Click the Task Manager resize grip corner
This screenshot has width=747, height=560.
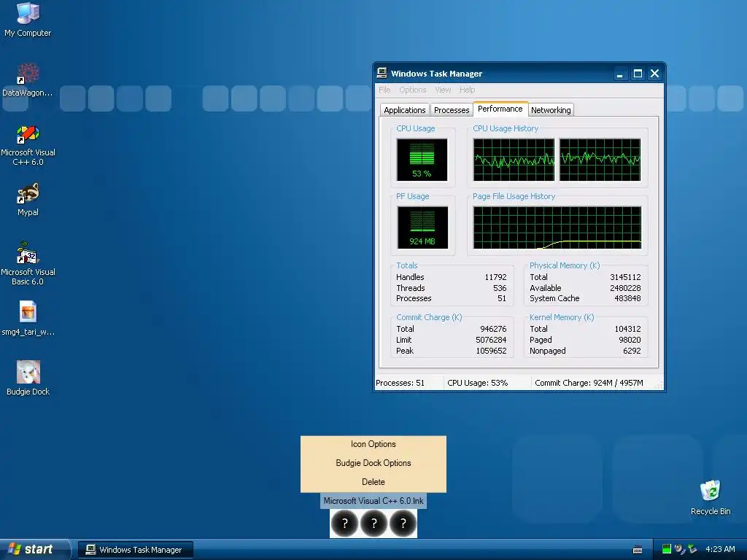pos(659,385)
